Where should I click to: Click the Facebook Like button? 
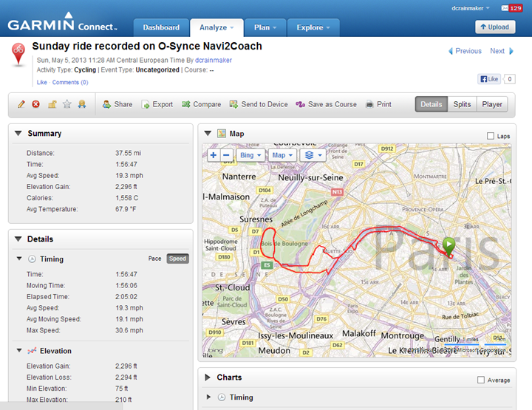(489, 79)
